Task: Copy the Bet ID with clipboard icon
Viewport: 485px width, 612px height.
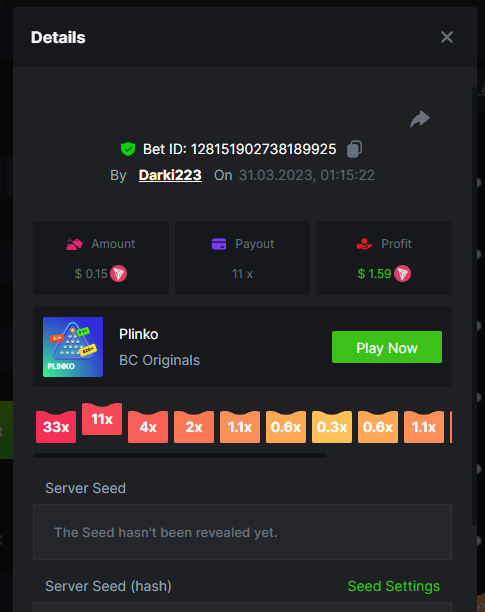Action: coord(354,149)
